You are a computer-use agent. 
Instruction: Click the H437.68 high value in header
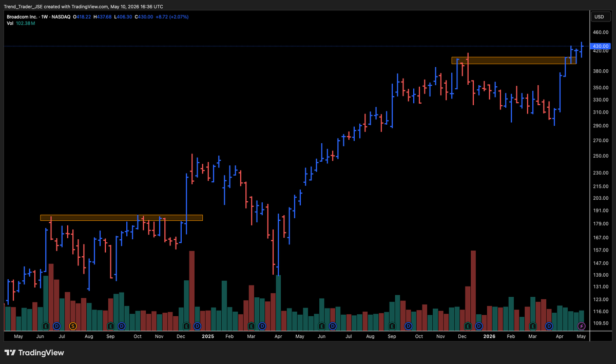(x=102, y=17)
